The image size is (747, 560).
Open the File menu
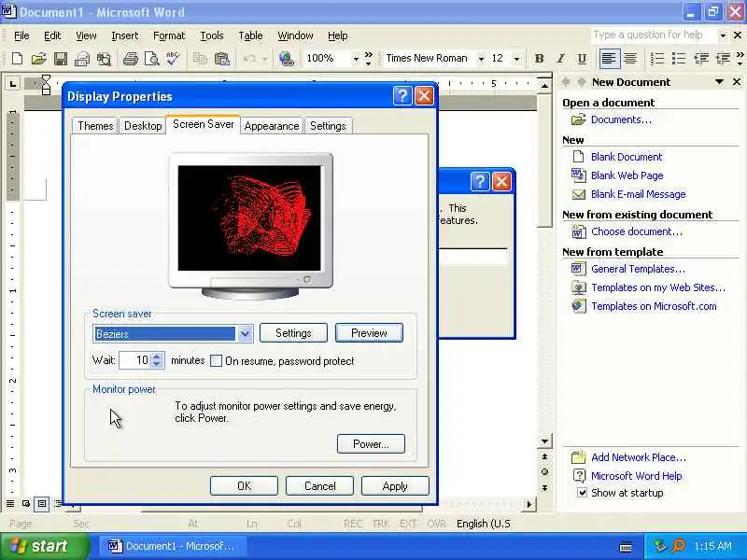pos(21,35)
